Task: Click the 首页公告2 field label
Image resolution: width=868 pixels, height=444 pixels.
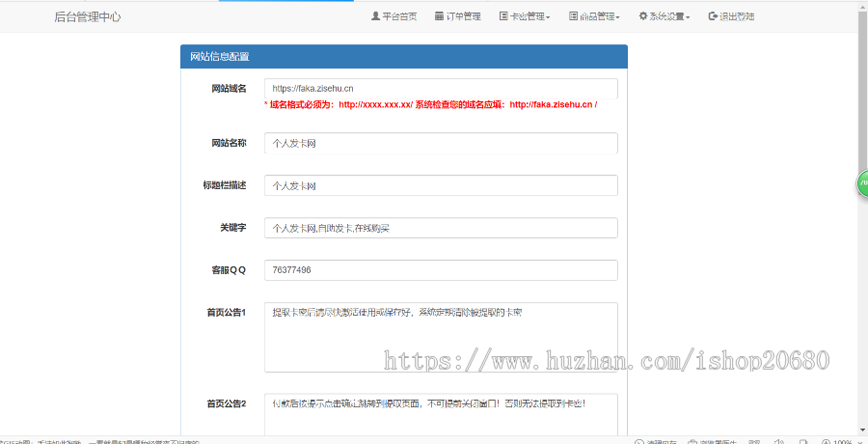Action: tap(227, 404)
